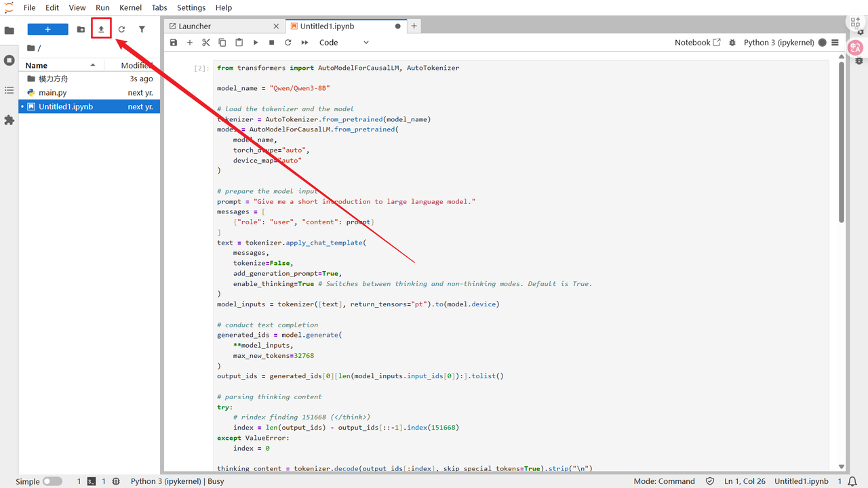This screenshot has height=488, width=868.
Task: Click the kernel chip icon in status bar
Action: 116,481
